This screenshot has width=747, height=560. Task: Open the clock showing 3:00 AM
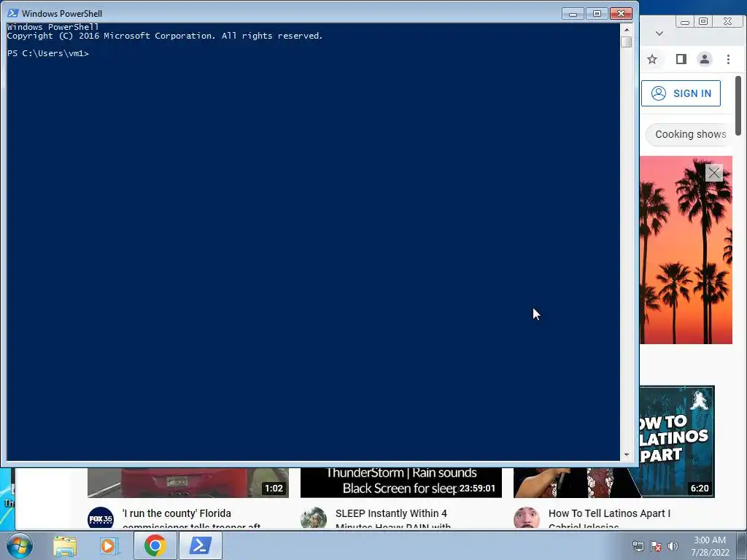click(x=710, y=545)
